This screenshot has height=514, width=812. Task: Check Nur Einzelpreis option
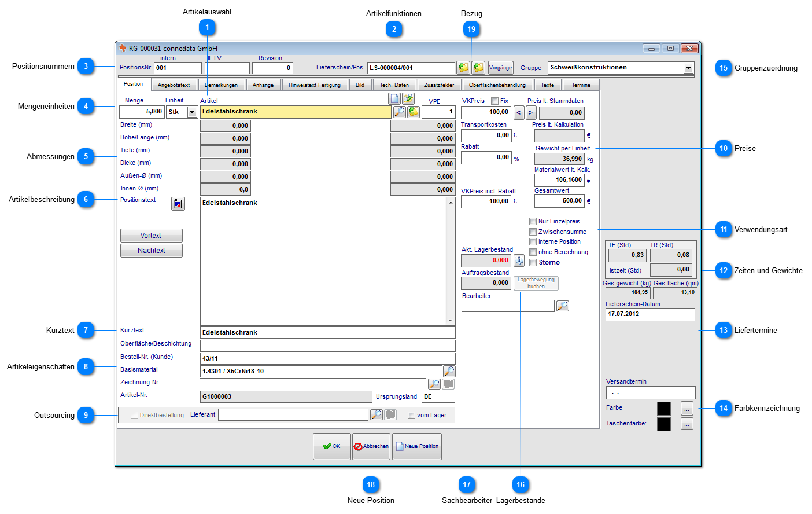point(533,221)
